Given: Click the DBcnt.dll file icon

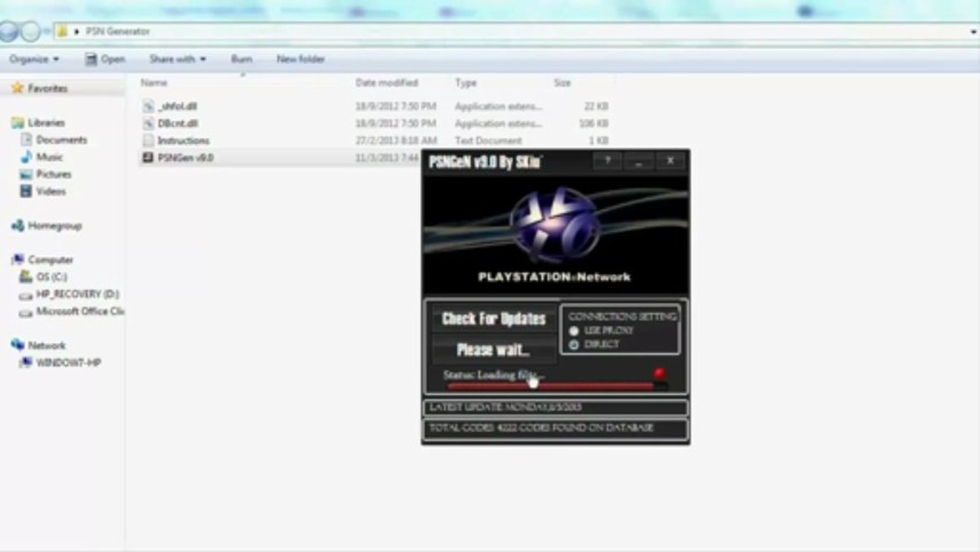Looking at the screenshot, I should (149, 123).
